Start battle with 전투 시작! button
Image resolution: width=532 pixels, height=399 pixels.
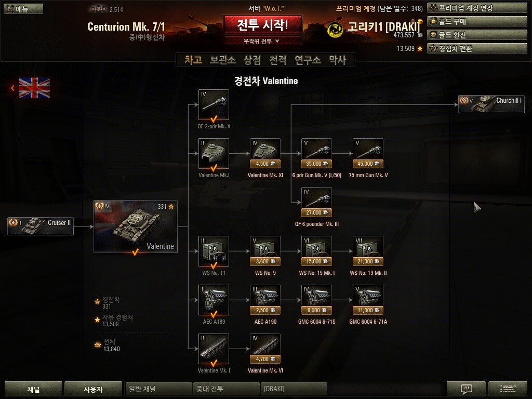tap(262, 25)
